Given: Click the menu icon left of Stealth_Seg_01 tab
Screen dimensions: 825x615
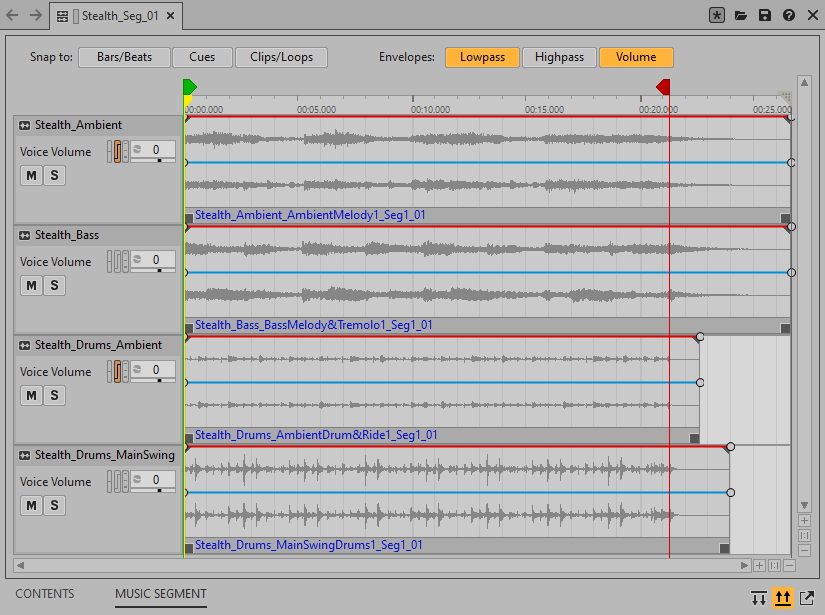Looking at the screenshot, I should point(63,16).
